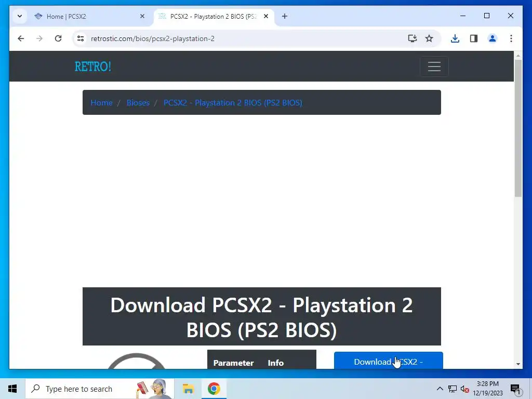The image size is (532, 399).
Task: Click the RETRO! site logo
Action: [92, 66]
